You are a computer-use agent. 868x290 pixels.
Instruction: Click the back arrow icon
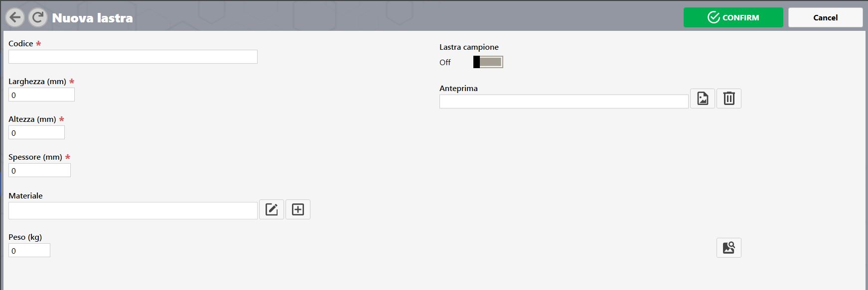15,18
